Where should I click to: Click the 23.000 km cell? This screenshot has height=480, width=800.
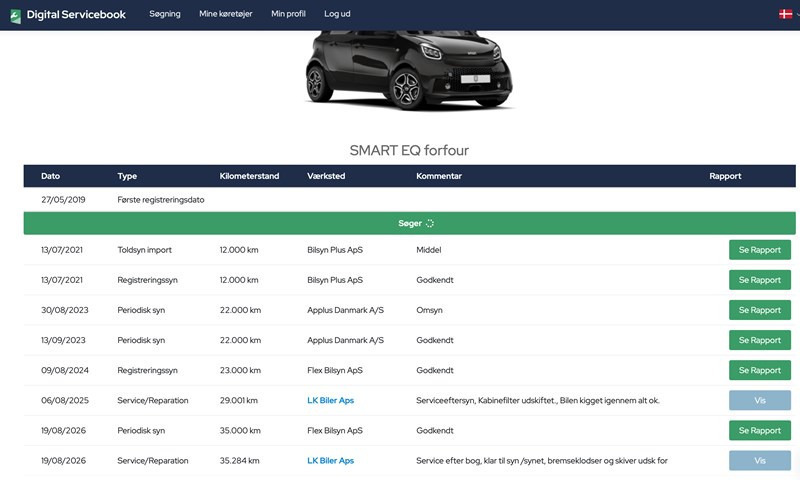tap(240, 370)
